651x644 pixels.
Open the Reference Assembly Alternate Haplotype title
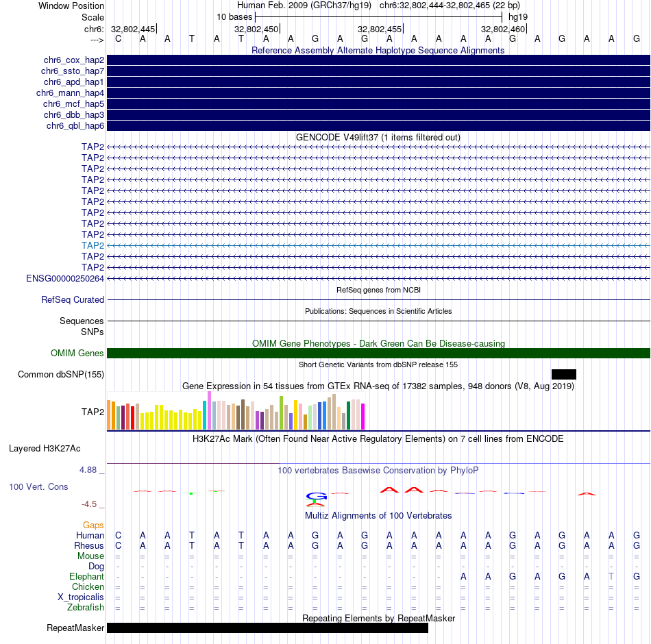[x=378, y=50]
